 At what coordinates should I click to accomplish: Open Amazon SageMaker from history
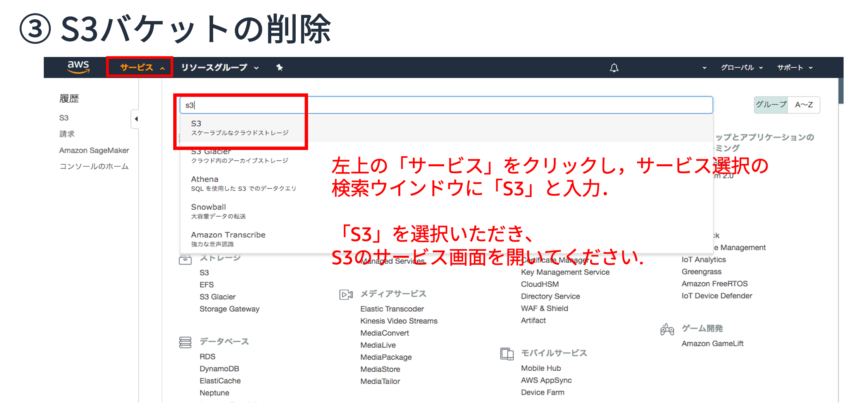click(94, 150)
